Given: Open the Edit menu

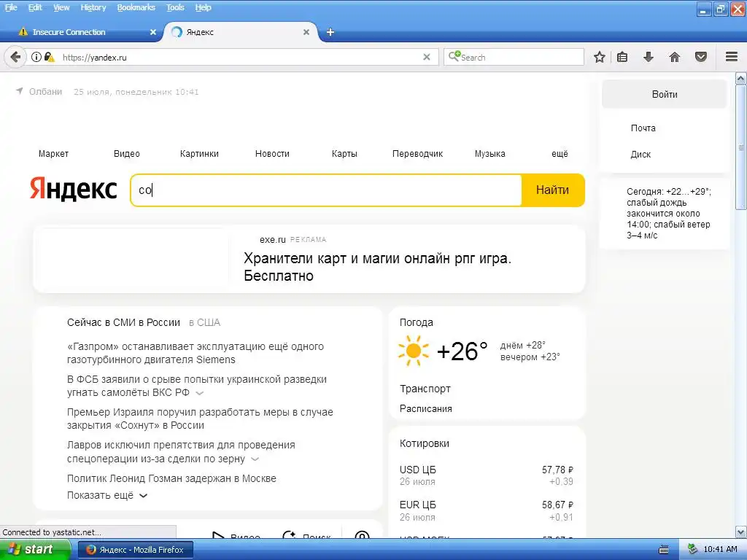Looking at the screenshot, I should [x=35, y=7].
